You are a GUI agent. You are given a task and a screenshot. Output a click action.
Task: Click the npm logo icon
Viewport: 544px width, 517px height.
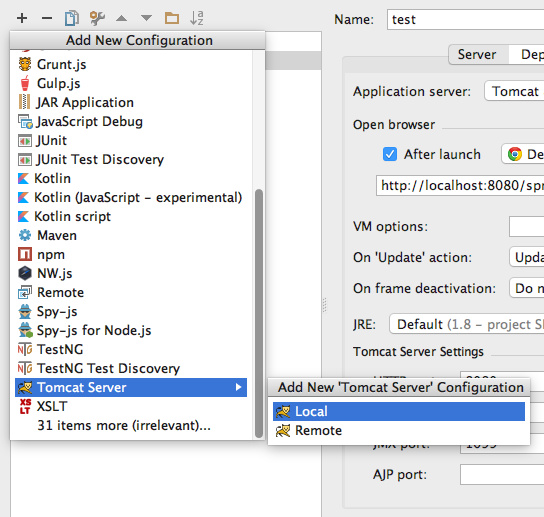tap(25, 254)
